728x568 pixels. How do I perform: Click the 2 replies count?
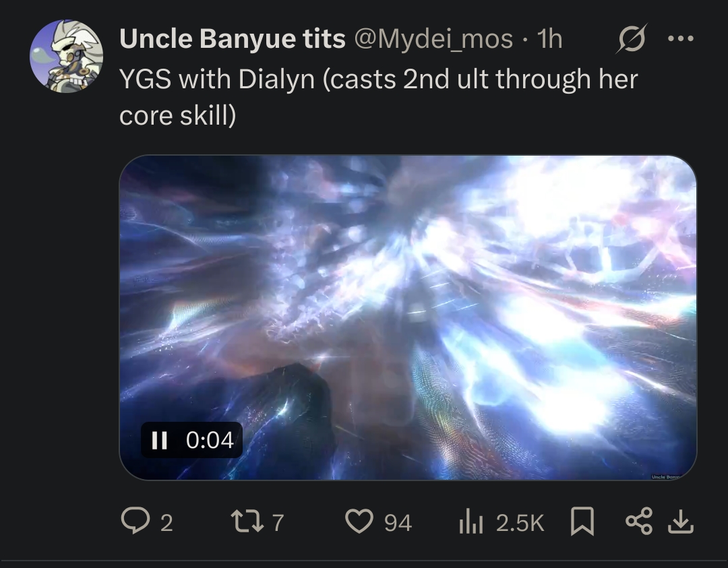point(166,523)
